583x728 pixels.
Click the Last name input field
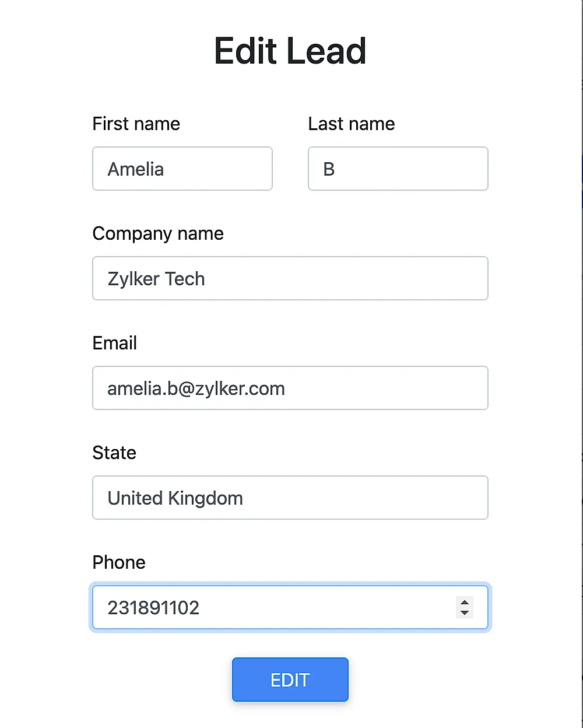pos(398,169)
